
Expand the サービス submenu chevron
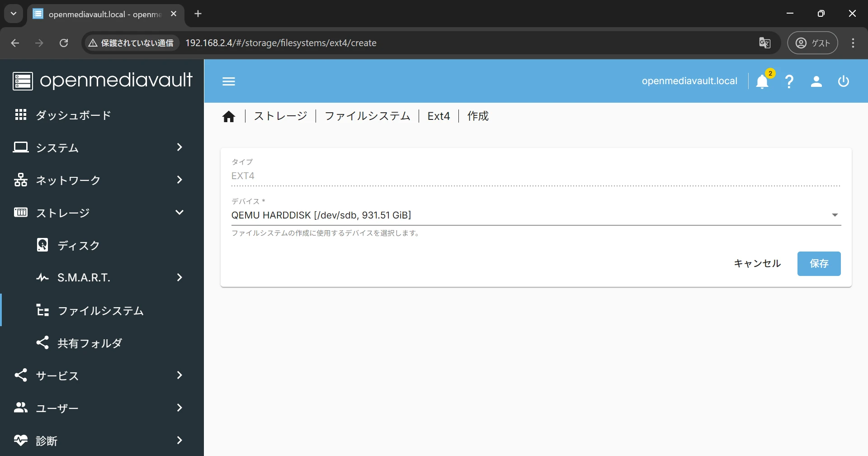pyautogui.click(x=179, y=375)
